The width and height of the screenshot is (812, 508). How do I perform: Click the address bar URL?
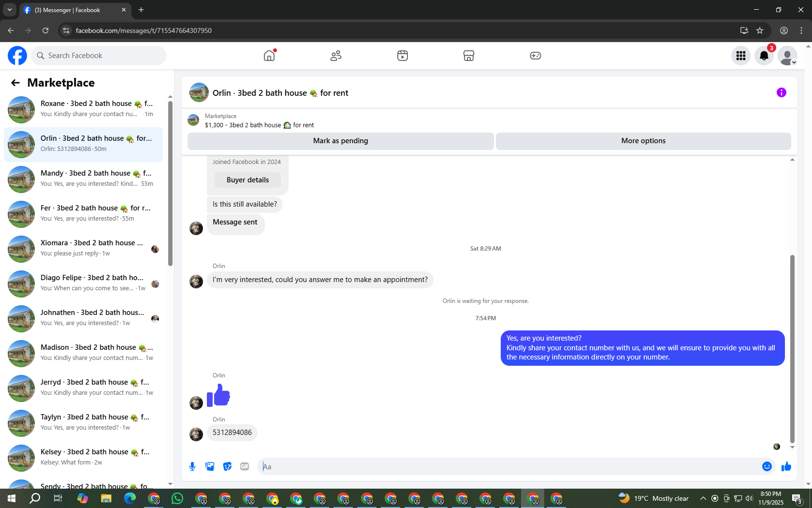point(144,30)
